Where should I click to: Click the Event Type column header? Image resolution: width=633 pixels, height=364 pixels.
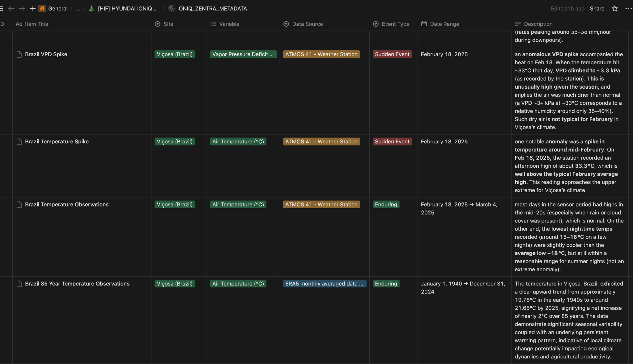(x=395, y=24)
